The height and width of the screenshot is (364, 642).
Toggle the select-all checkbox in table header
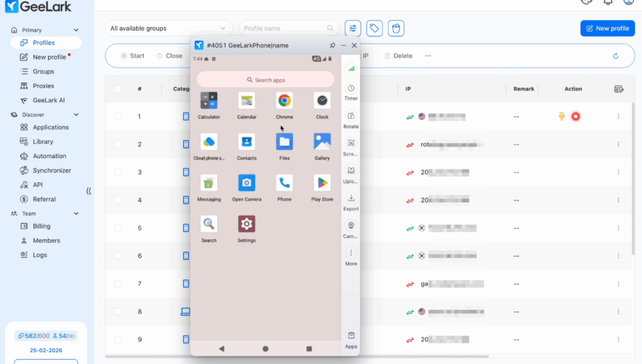118,89
